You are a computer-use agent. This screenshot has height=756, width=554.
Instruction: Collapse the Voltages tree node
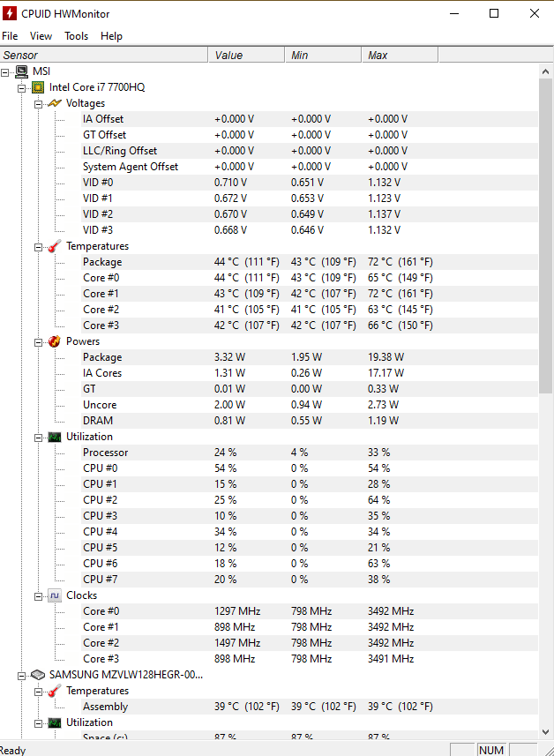point(38,104)
